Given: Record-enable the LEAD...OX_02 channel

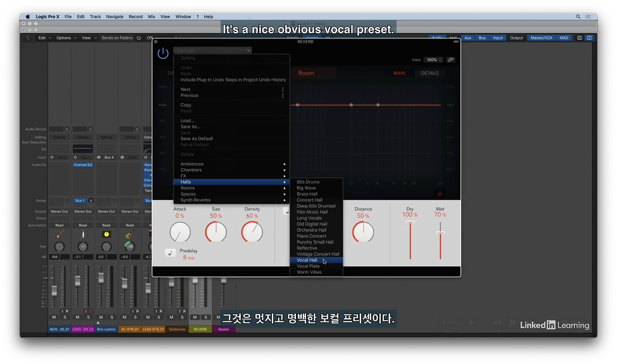Looking at the screenshot, I should [90, 311].
